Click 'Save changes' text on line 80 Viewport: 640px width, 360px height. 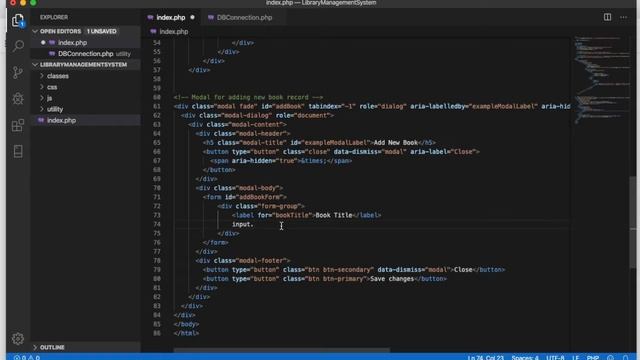click(x=392, y=279)
